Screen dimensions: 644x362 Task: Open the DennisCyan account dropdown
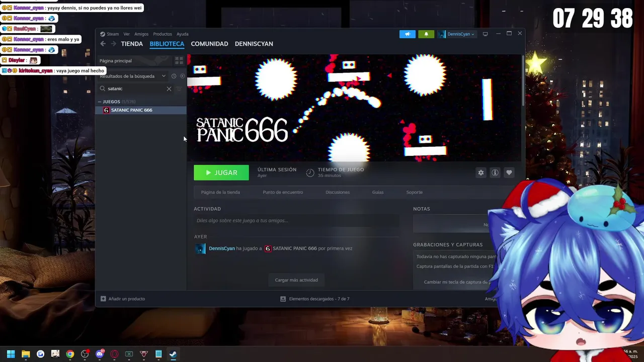point(457,34)
